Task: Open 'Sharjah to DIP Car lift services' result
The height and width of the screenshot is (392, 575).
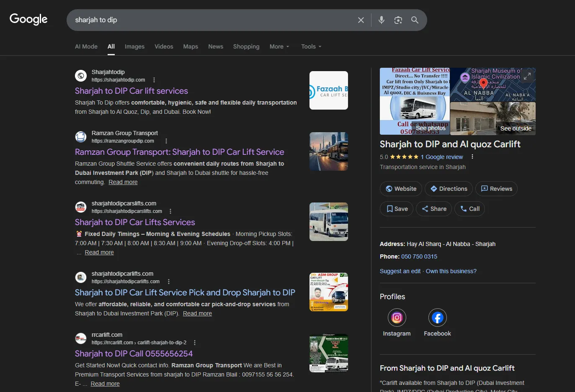Action: pyautogui.click(x=132, y=91)
